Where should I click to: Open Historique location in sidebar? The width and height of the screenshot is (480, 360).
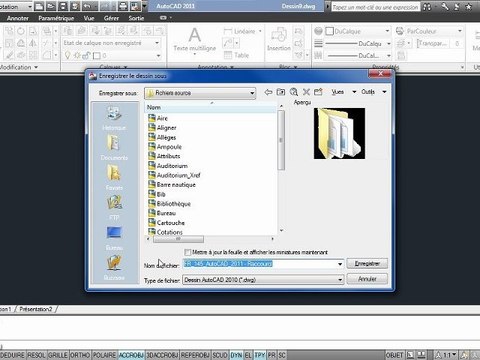coord(114,118)
